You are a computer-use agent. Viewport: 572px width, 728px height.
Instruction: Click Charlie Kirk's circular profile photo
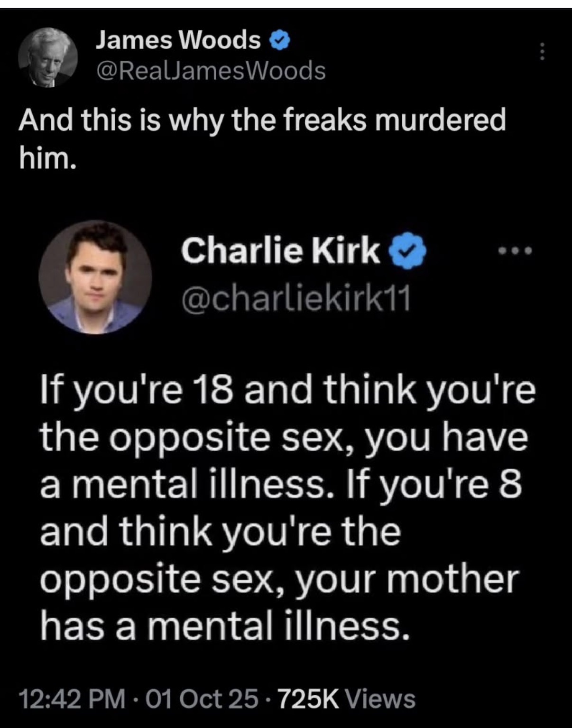click(x=95, y=276)
